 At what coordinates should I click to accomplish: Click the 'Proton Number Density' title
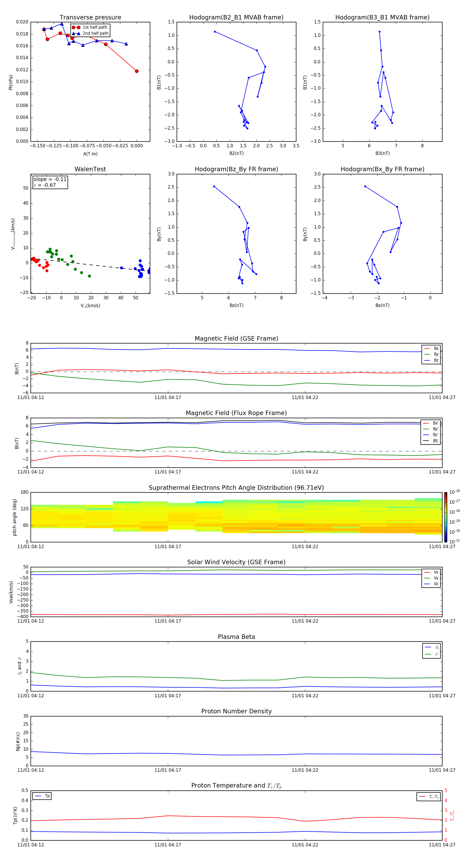click(236, 711)
